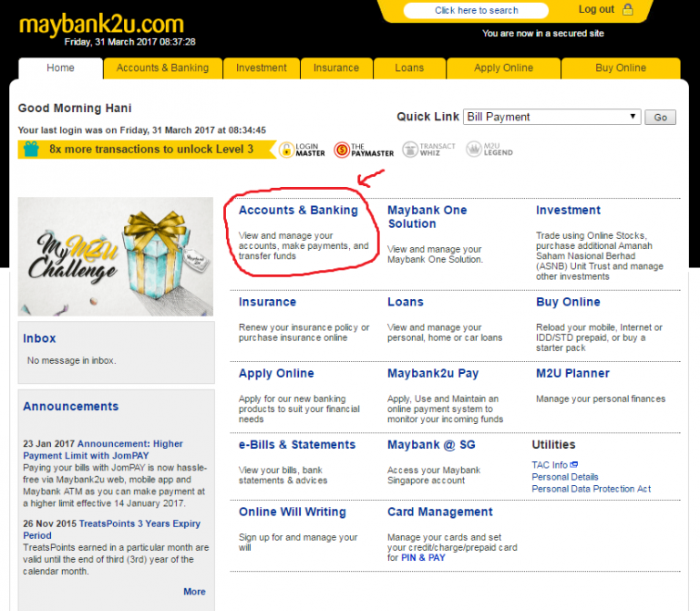Click the M2U Legend badge icon
Screen dimensions: 700x611
click(474, 150)
